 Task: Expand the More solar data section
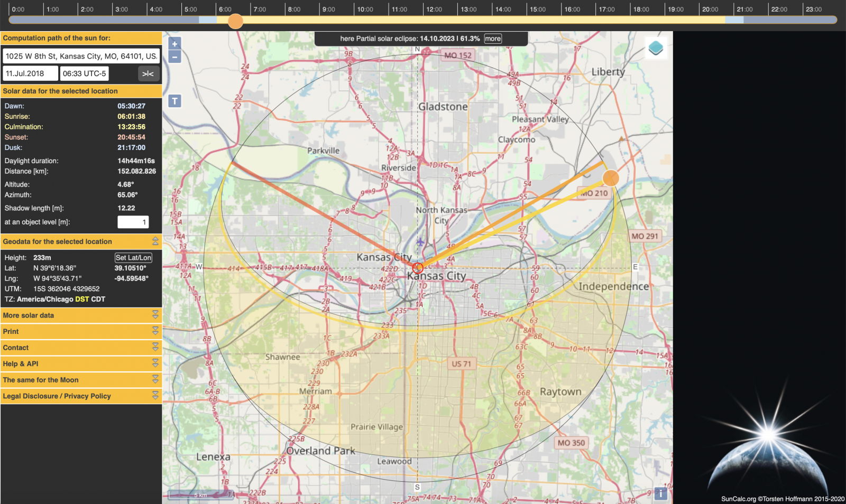coord(155,315)
